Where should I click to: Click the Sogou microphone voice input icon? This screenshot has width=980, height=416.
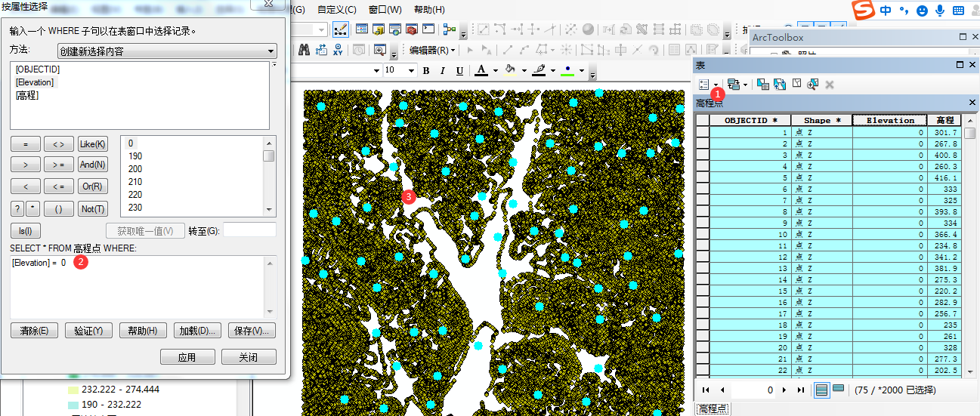(940, 11)
